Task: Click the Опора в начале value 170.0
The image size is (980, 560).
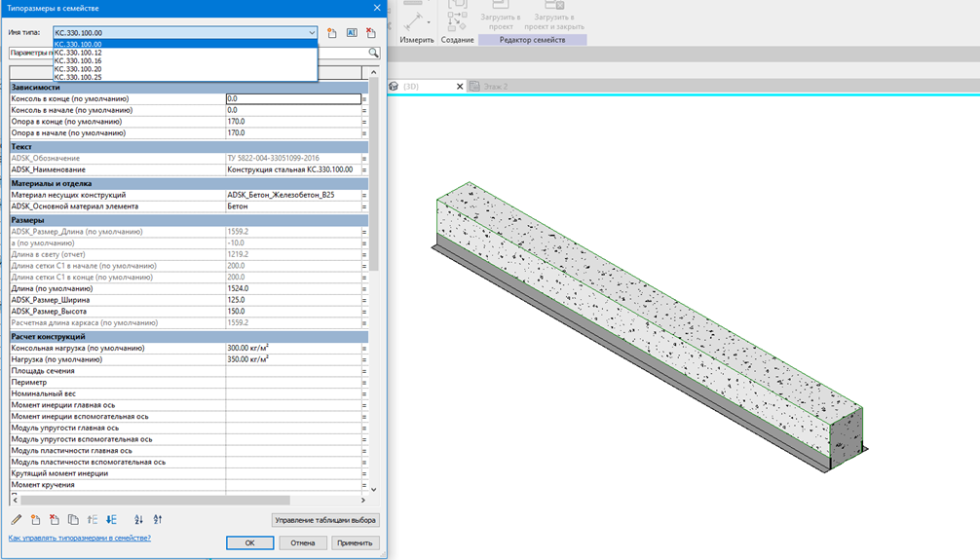Action: click(293, 132)
